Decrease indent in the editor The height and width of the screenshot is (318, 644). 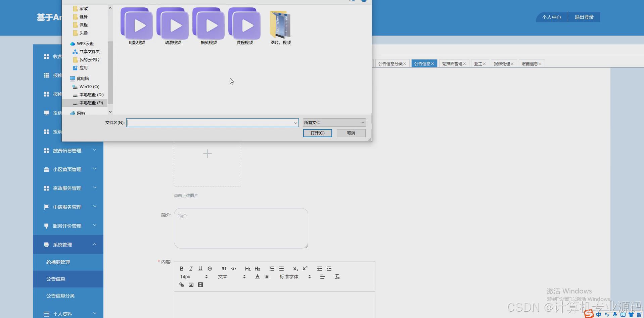tap(319, 269)
